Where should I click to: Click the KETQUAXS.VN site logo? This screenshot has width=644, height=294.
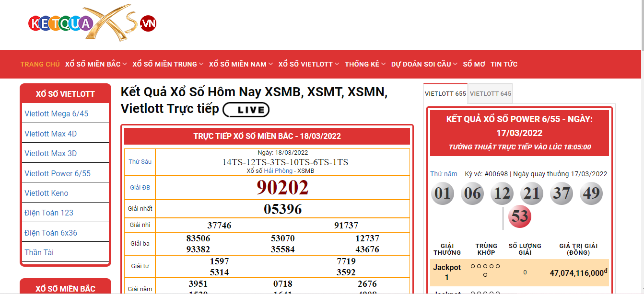(92, 23)
